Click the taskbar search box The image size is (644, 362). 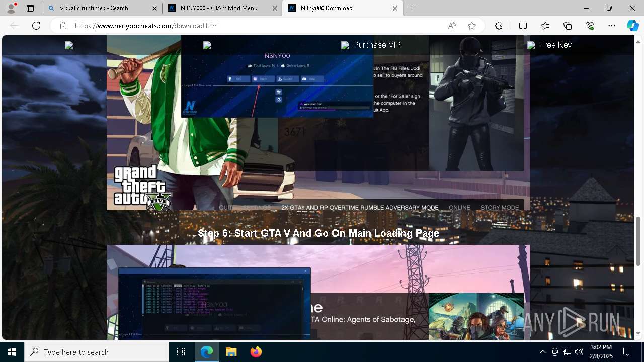tap(97, 352)
